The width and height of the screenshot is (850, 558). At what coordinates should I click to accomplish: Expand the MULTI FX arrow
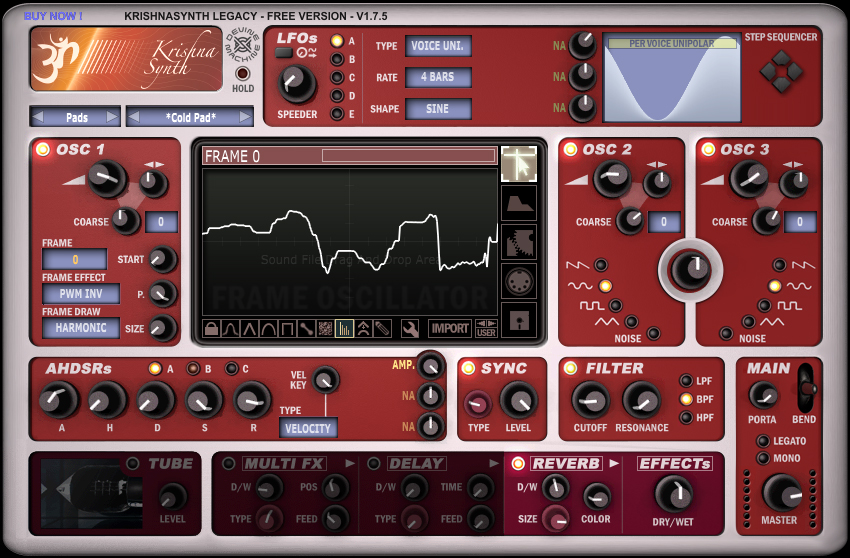click(x=350, y=463)
